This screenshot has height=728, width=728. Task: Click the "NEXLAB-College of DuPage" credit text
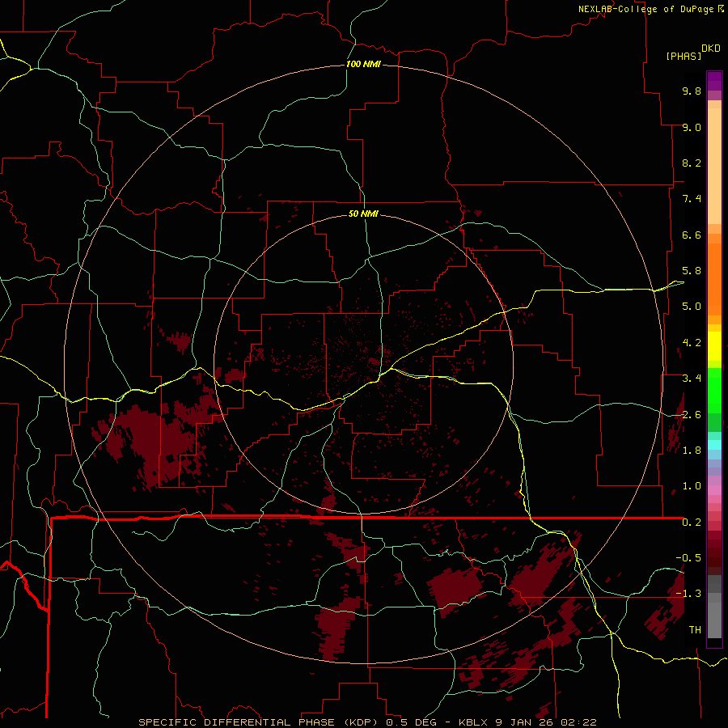[x=646, y=9]
